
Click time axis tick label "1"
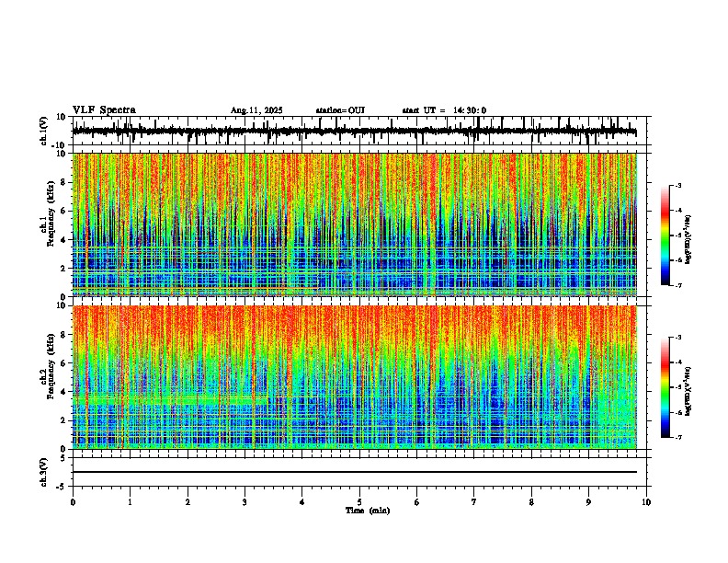click(130, 502)
